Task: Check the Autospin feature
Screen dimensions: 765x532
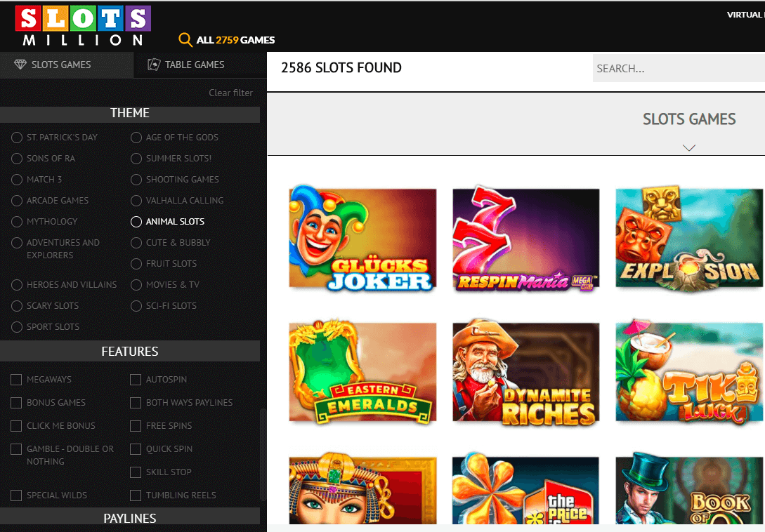Action: (136, 380)
